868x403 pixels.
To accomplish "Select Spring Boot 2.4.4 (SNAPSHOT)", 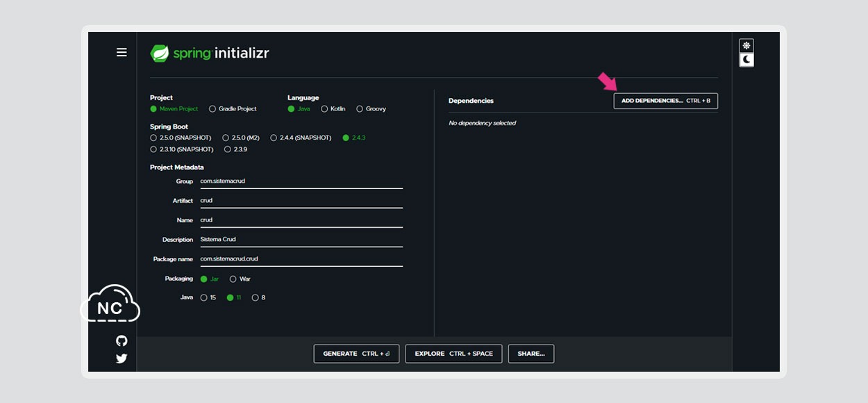I will click(301, 138).
